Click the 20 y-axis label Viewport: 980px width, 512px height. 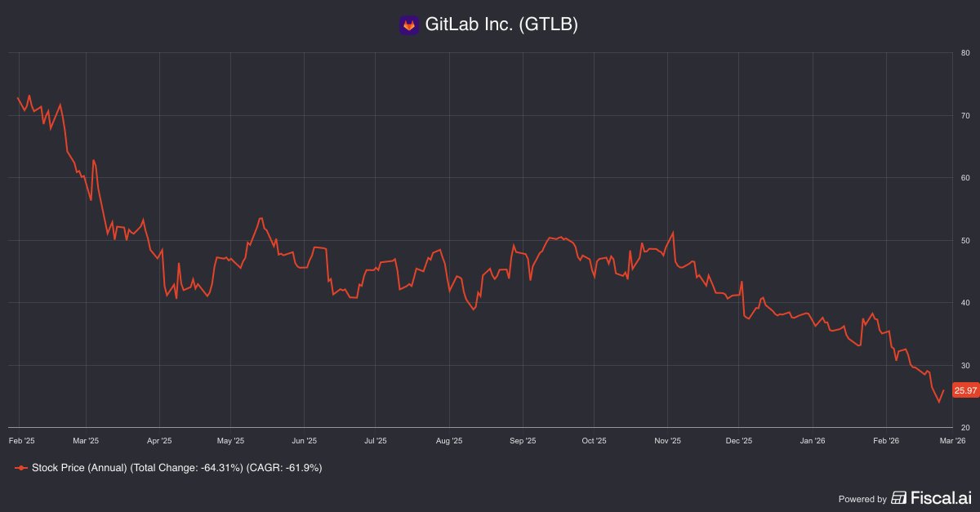[x=965, y=428]
